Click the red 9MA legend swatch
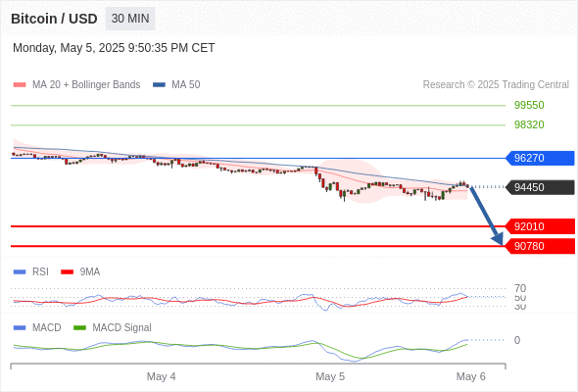Image resolution: width=578 pixels, height=392 pixels. pos(67,272)
